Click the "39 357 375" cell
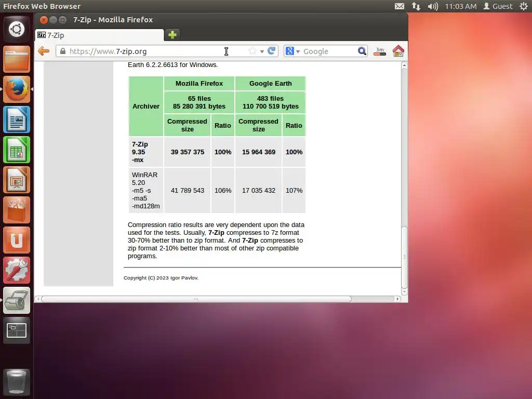Screen dimensions: 532x399 (187, 152)
